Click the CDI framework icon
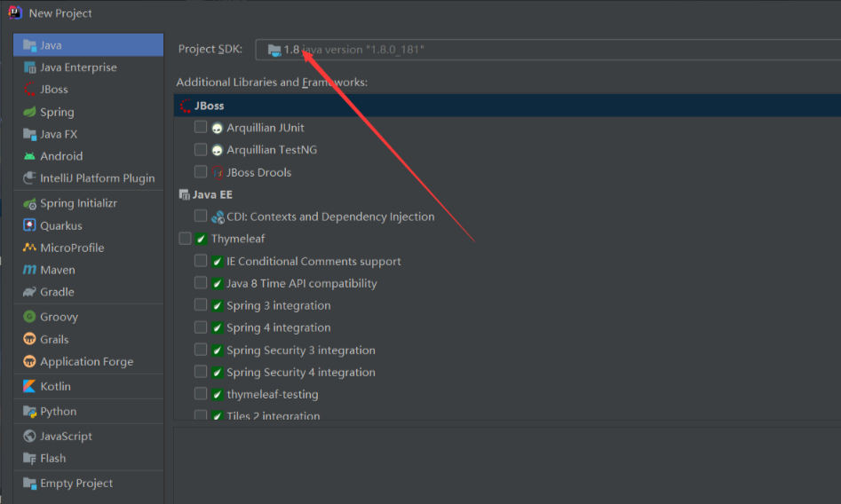The width and height of the screenshot is (841, 504). click(218, 217)
